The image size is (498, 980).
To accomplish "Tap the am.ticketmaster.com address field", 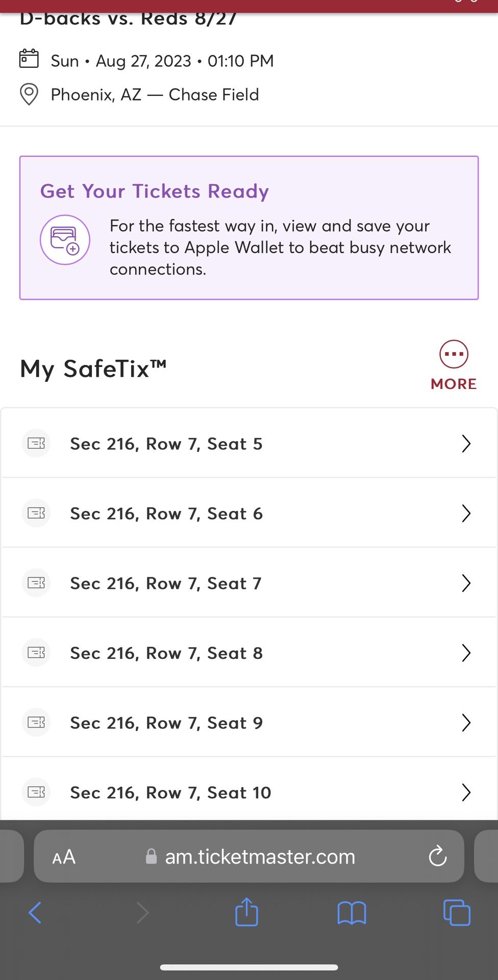I will point(259,856).
